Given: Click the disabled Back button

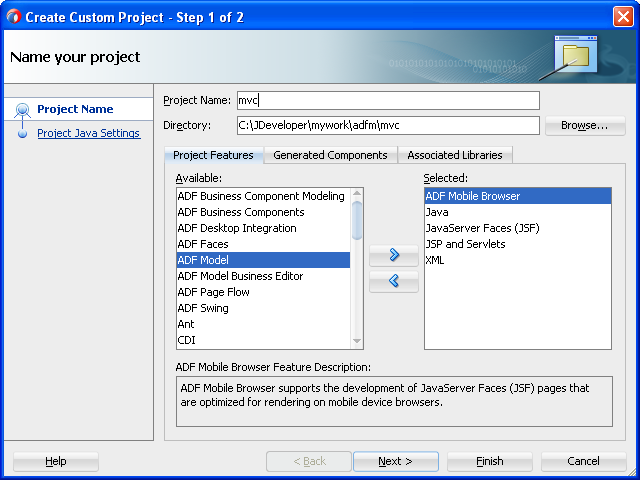Looking at the screenshot, I should (x=309, y=462).
